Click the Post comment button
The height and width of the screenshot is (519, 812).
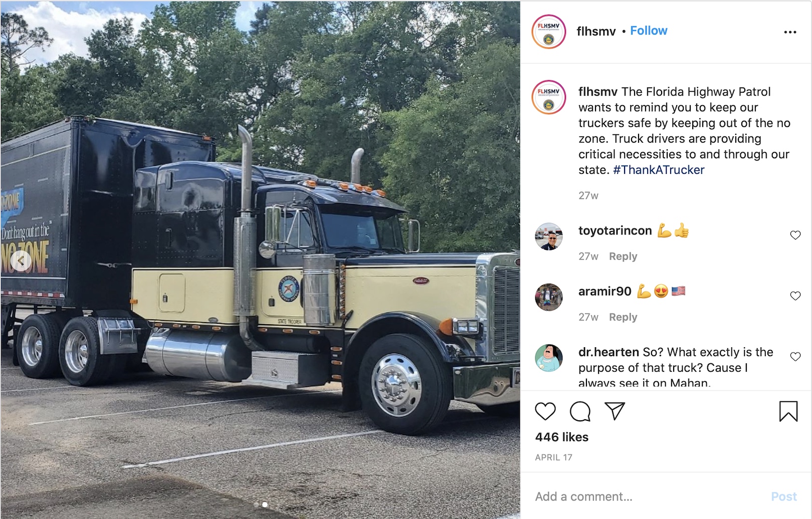coord(783,496)
